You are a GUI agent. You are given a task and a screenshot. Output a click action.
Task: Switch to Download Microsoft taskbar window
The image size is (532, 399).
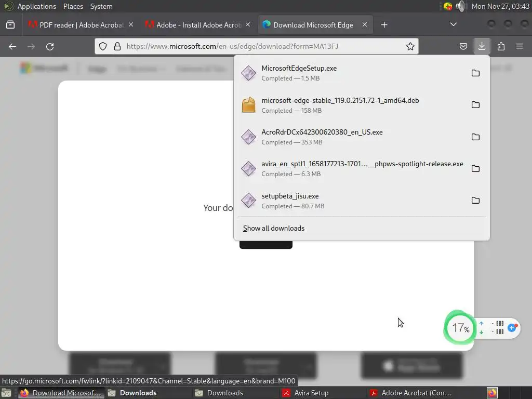(x=61, y=393)
